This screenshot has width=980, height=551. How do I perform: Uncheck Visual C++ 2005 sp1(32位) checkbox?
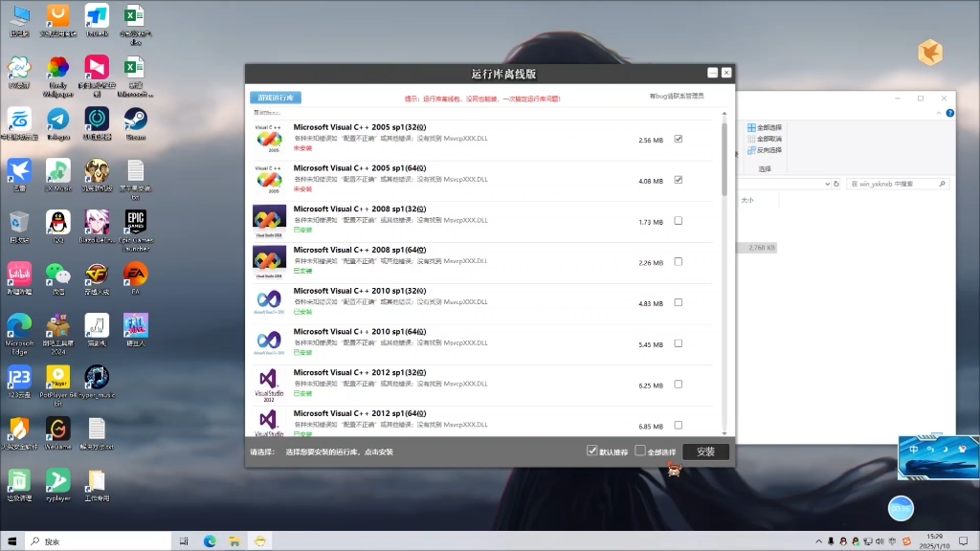coord(679,140)
